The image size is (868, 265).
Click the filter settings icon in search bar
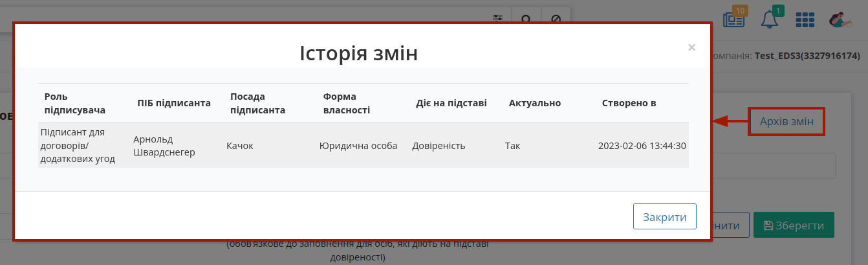(497, 18)
